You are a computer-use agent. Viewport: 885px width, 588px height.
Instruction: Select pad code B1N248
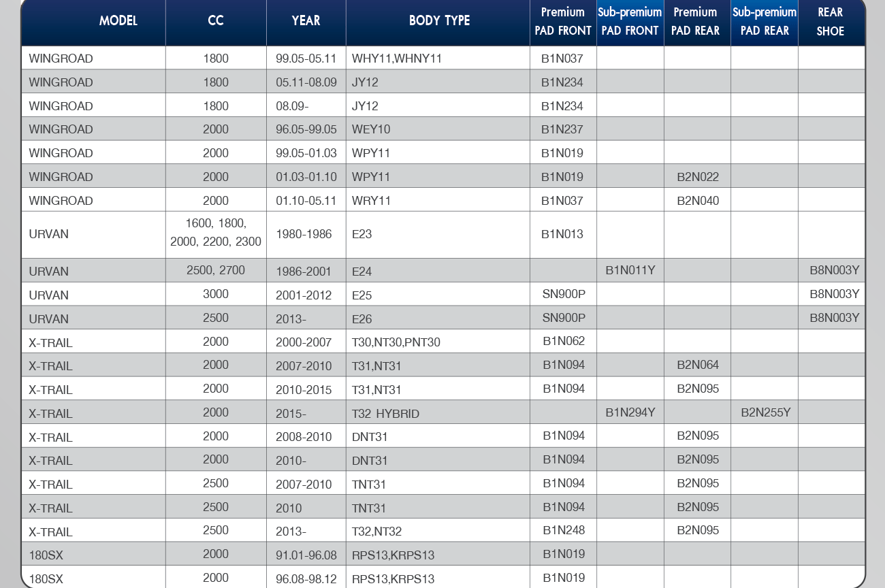564,530
